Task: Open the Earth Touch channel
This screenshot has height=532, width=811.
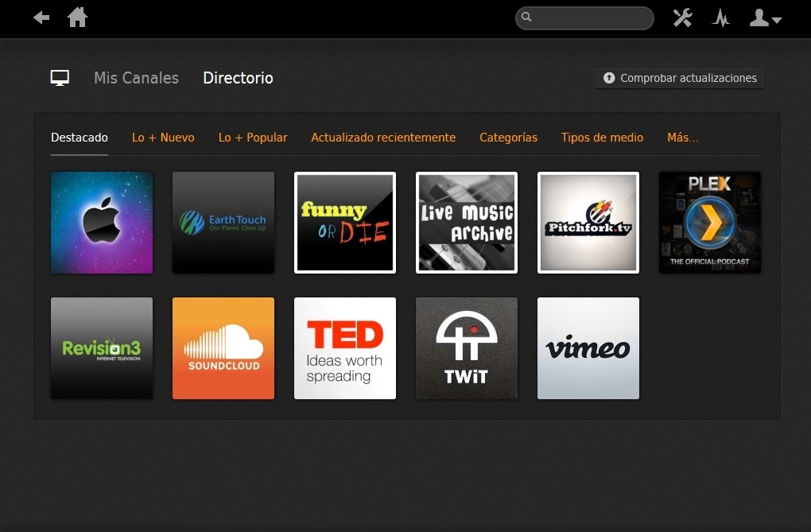Action: [x=223, y=223]
